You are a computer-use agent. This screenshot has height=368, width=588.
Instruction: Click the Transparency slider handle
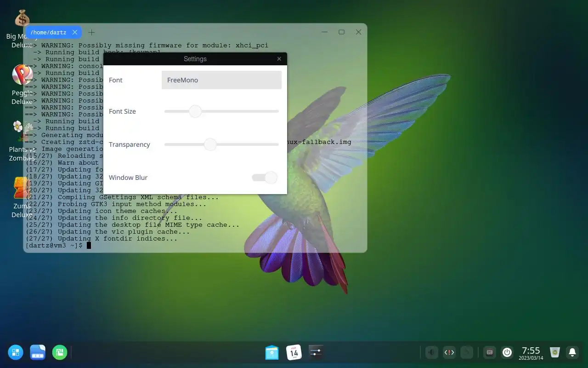(210, 144)
